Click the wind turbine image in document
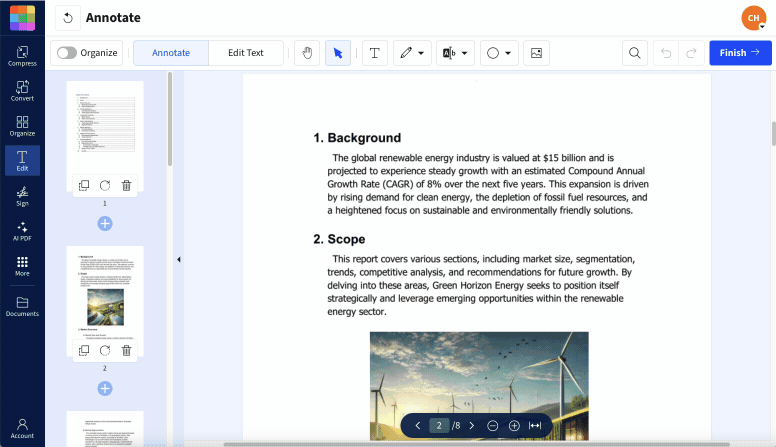This screenshot has height=447, width=776. (x=479, y=386)
